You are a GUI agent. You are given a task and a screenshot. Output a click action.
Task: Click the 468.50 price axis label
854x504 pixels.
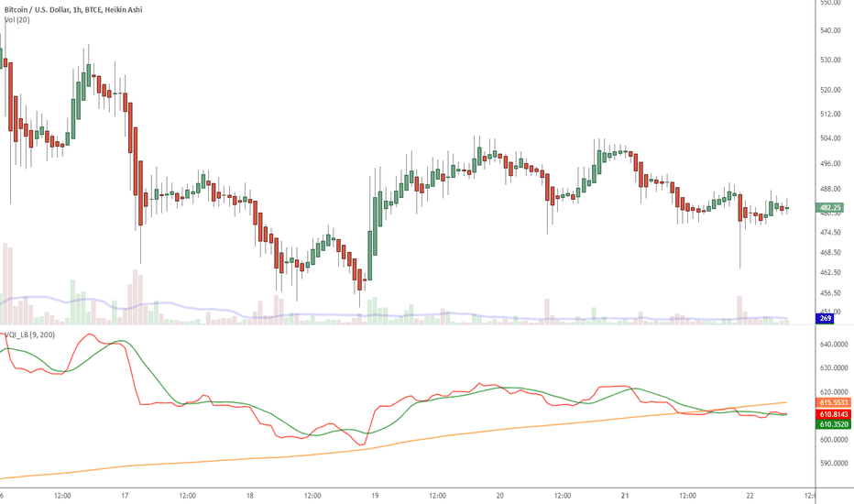[830, 253]
